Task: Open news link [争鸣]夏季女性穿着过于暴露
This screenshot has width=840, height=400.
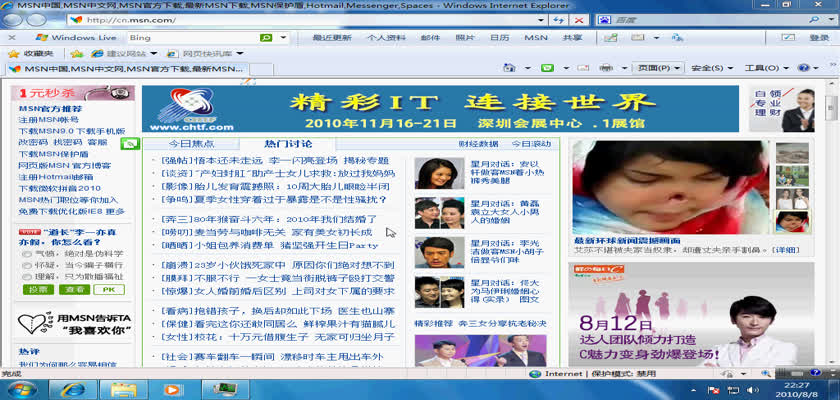Action: pos(274,200)
